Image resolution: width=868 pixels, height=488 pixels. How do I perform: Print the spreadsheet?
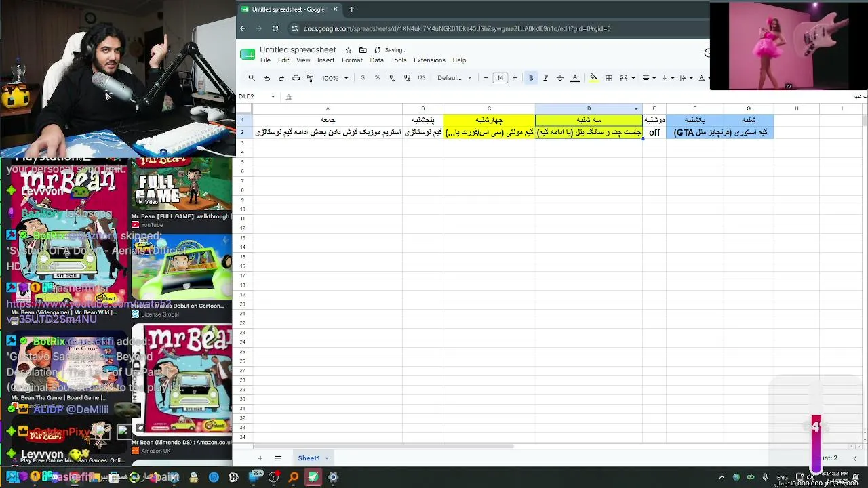[x=296, y=78]
